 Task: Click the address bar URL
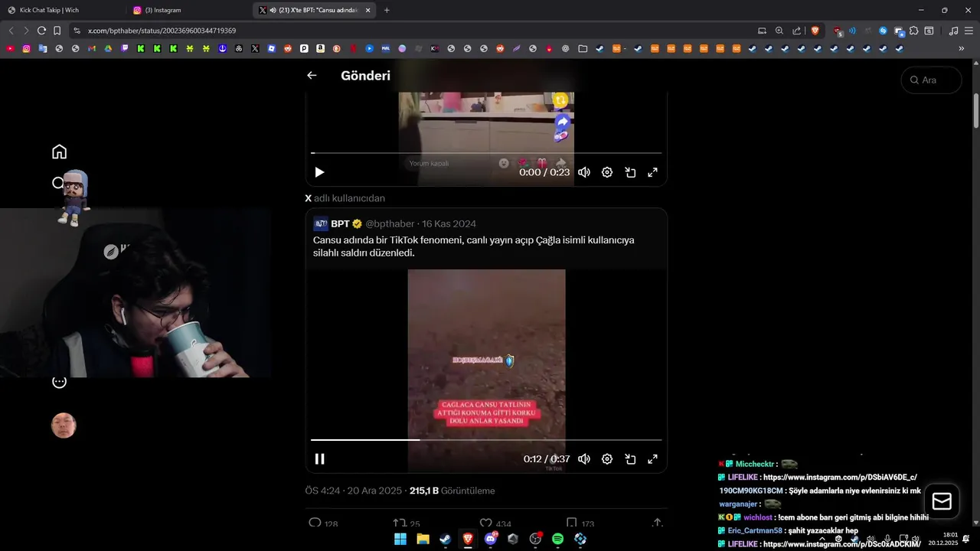tap(162, 31)
